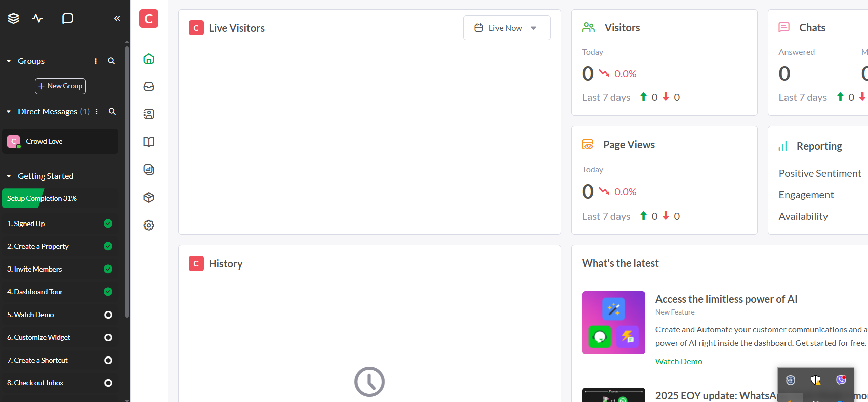Collapse the Direct Messages section arrow

[x=9, y=112]
